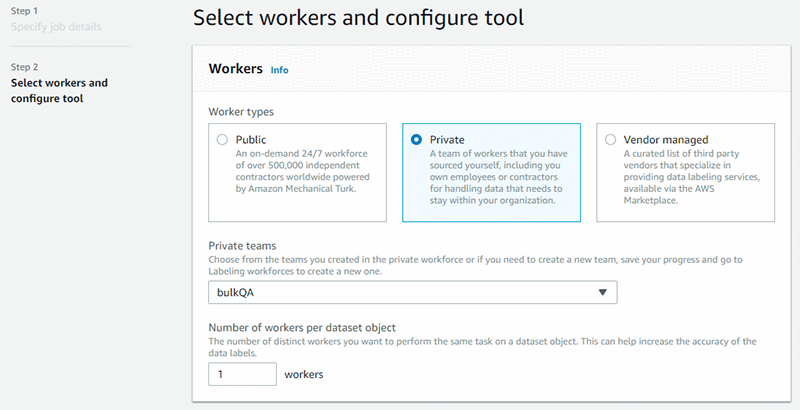Select Step 2 Select workers and configure tool
The width and height of the screenshot is (800, 410).
(59, 90)
